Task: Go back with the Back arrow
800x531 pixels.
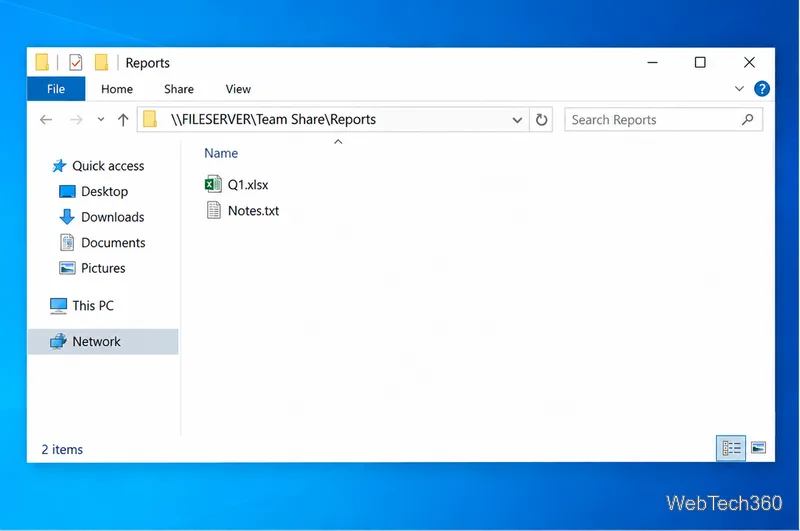Action: 46,120
